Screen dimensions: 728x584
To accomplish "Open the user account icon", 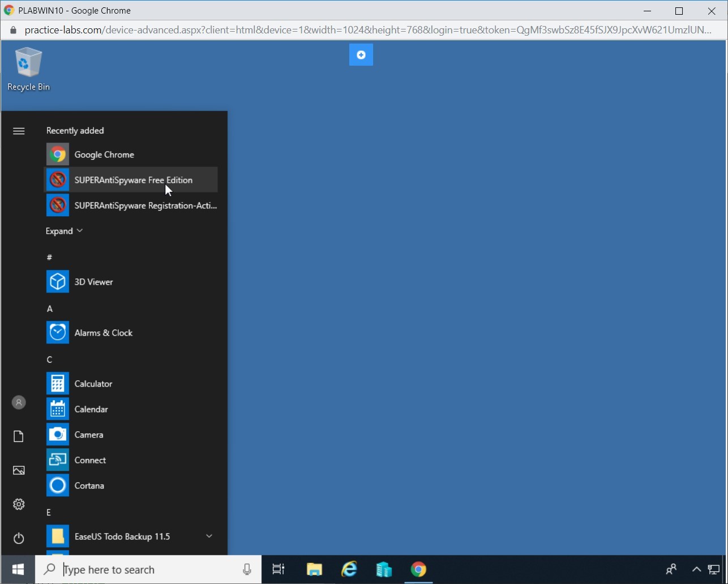I will click(x=19, y=402).
